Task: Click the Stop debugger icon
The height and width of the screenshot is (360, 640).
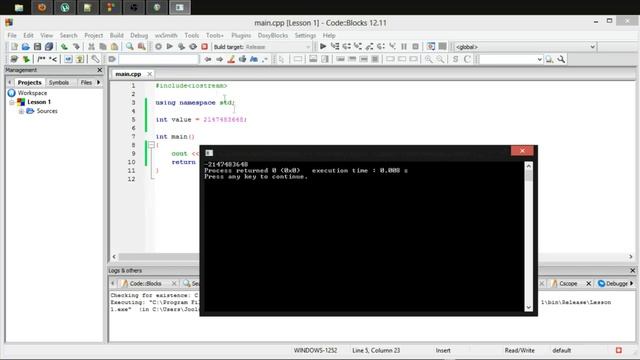Action: (x=416, y=47)
